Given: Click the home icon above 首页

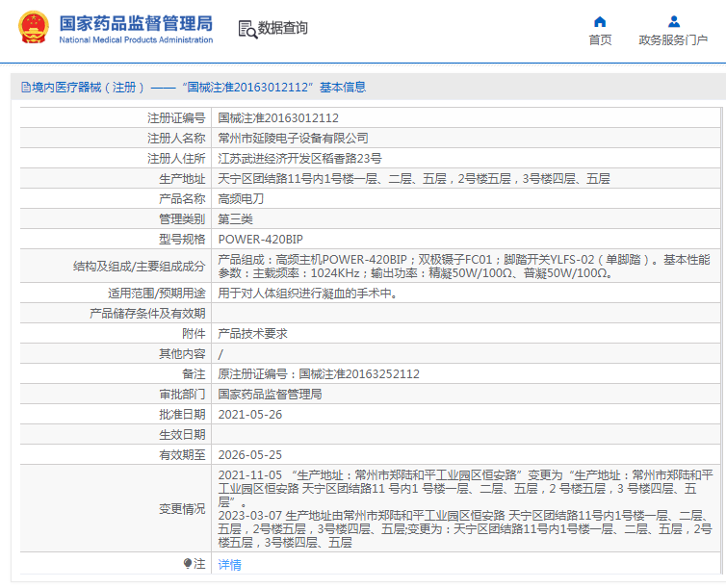Looking at the screenshot, I should tap(600, 22).
